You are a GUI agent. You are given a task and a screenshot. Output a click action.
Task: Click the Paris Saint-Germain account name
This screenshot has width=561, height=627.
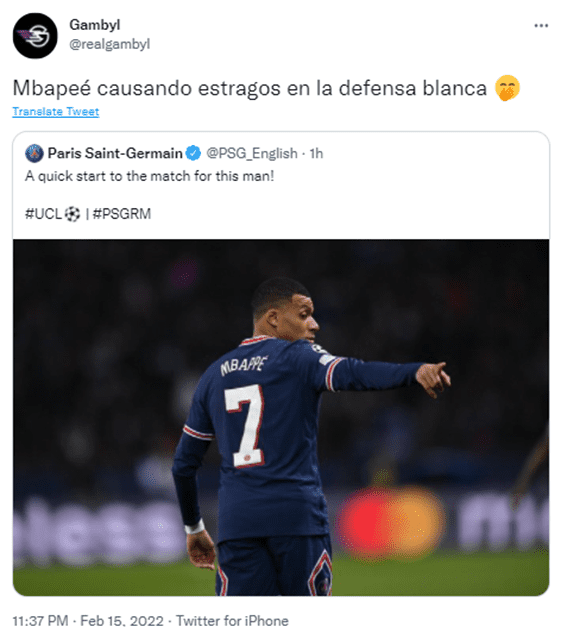pyautogui.click(x=115, y=153)
